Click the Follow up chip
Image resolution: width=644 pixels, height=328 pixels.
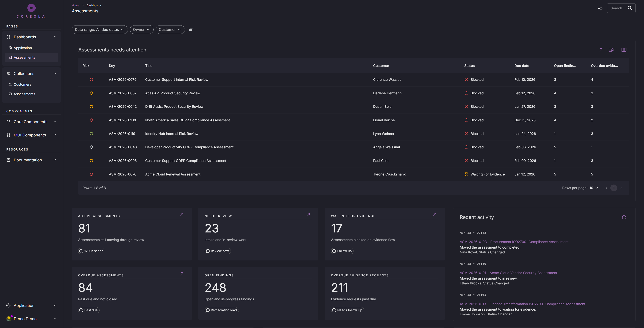pos(342,251)
